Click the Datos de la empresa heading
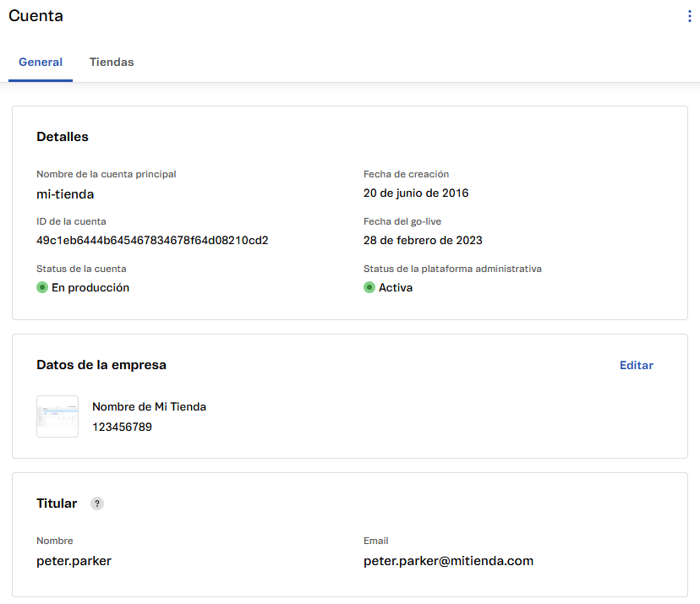Viewport: 700px width, 604px height. point(101,365)
